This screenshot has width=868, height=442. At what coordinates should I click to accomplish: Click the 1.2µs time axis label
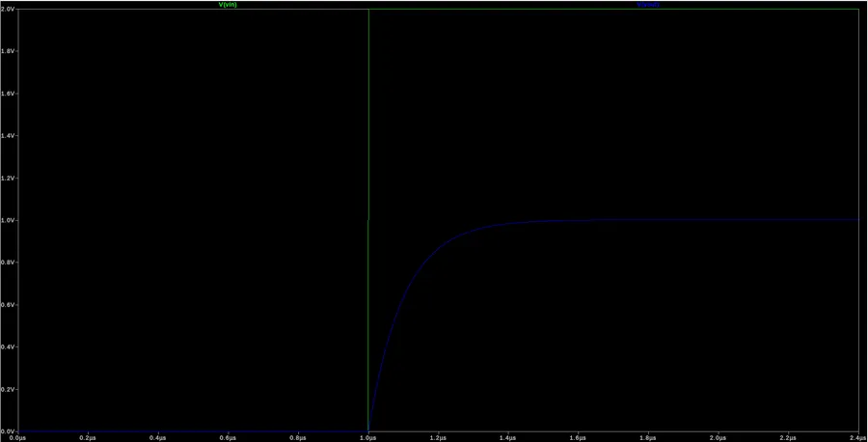point(439,437)
